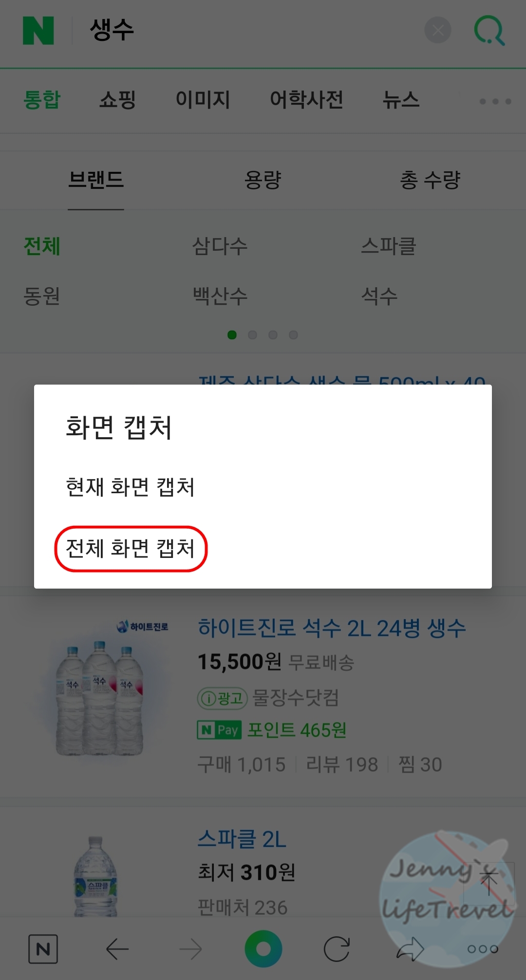Screen dimensions: 526x980
Task: Clear the search text with X icon
Action: (x=438, y=30)
